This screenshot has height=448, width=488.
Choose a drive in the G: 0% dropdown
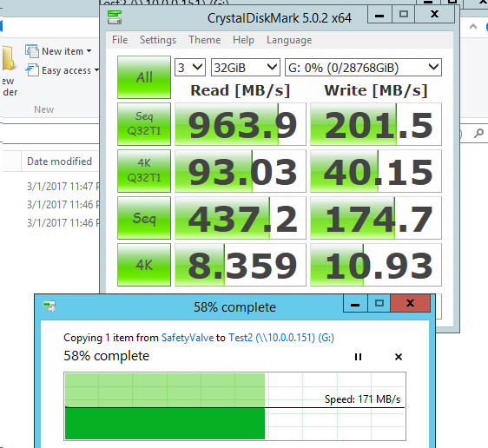coord(363,67)
